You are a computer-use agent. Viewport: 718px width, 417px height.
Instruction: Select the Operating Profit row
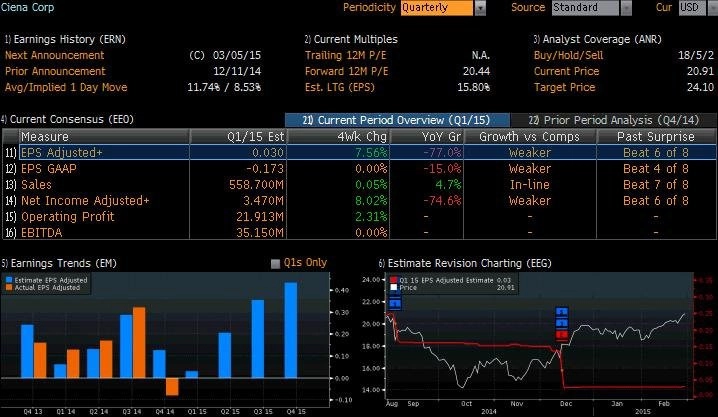(359, 217)
